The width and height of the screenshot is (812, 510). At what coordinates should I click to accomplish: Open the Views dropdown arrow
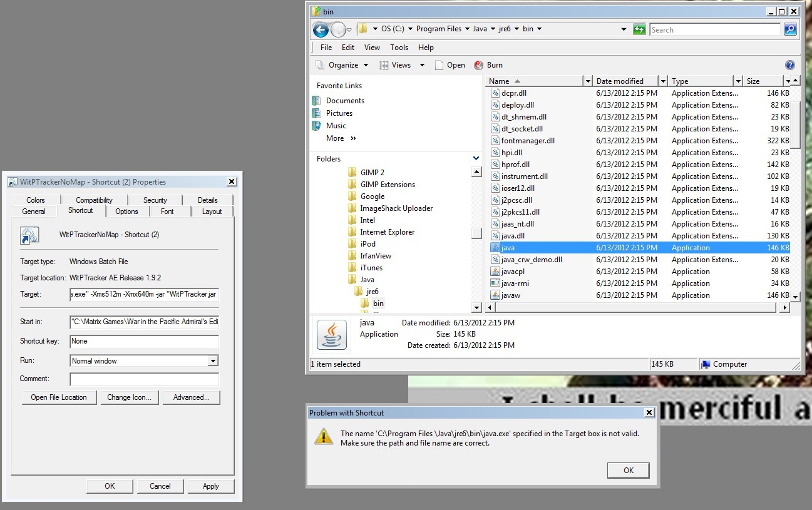[x=422, y=65]
